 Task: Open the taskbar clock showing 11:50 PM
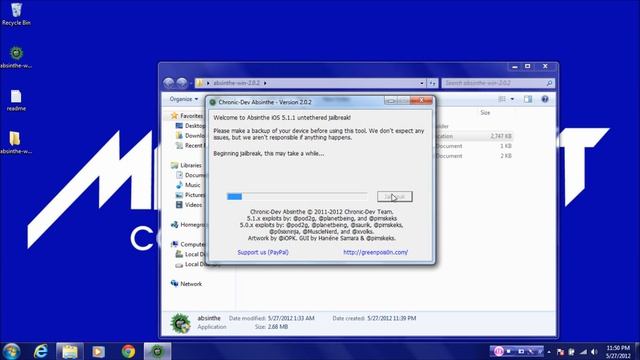[x=618, y=352]
